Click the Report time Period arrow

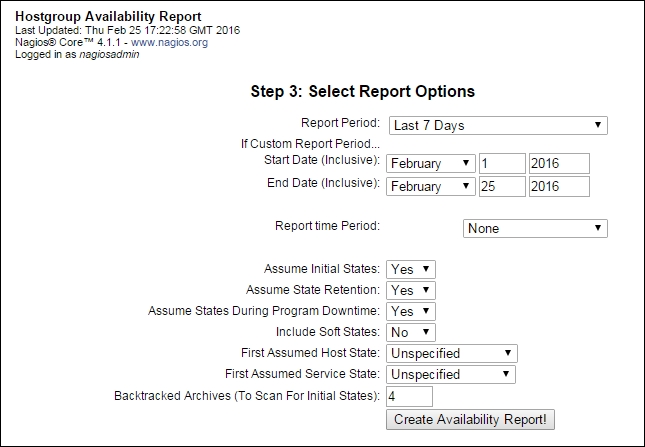click(598, 227)
